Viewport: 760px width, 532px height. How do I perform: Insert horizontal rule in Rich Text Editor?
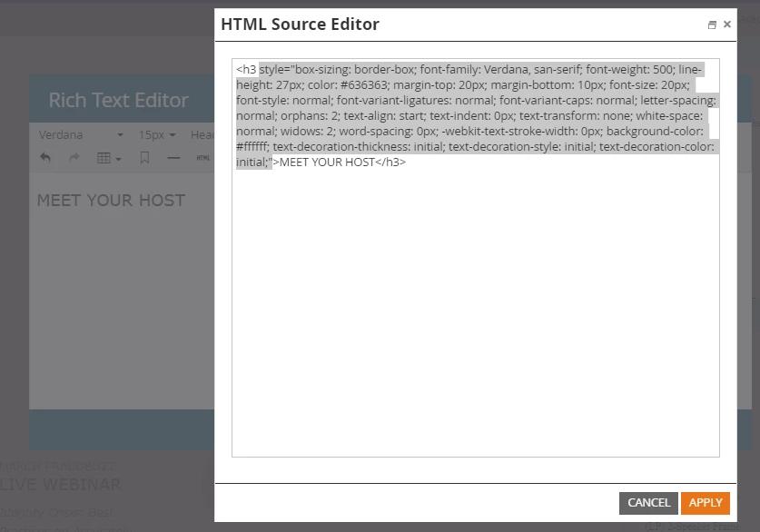click(173, 158)
